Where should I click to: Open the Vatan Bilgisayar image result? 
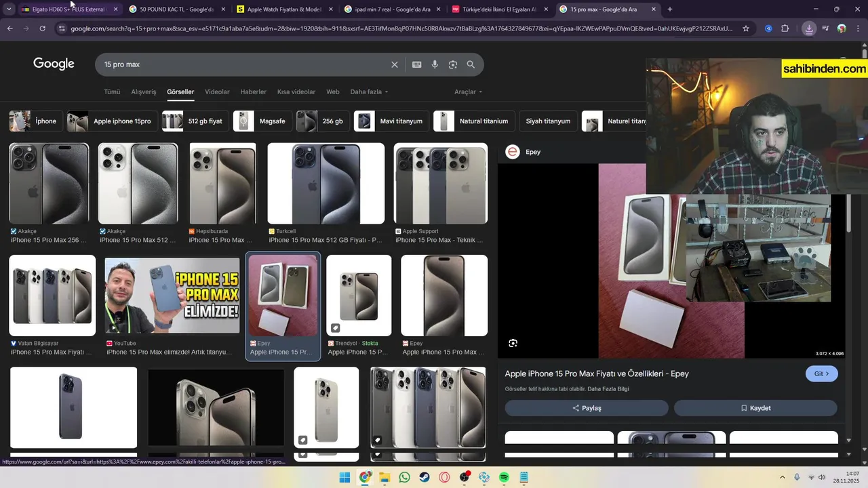click(52, 296)
